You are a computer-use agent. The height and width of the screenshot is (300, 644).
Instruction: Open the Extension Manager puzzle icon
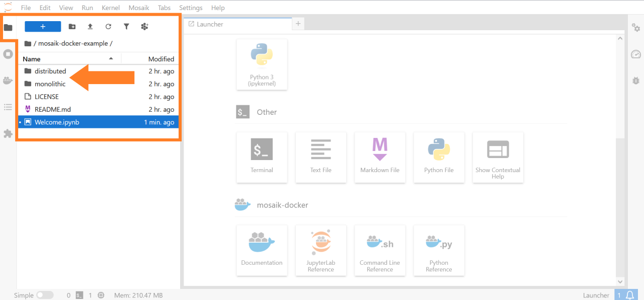click(x=8, y=133)
